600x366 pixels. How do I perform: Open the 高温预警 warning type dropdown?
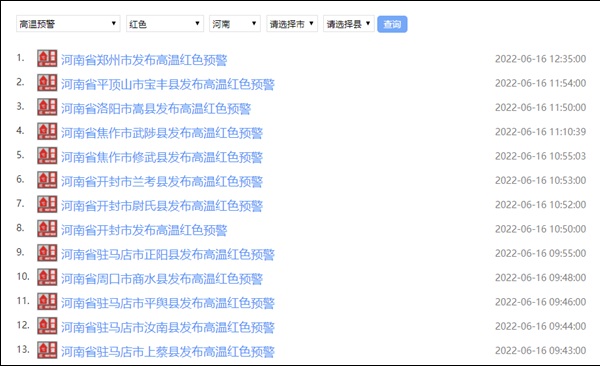(x=68, y=24)
